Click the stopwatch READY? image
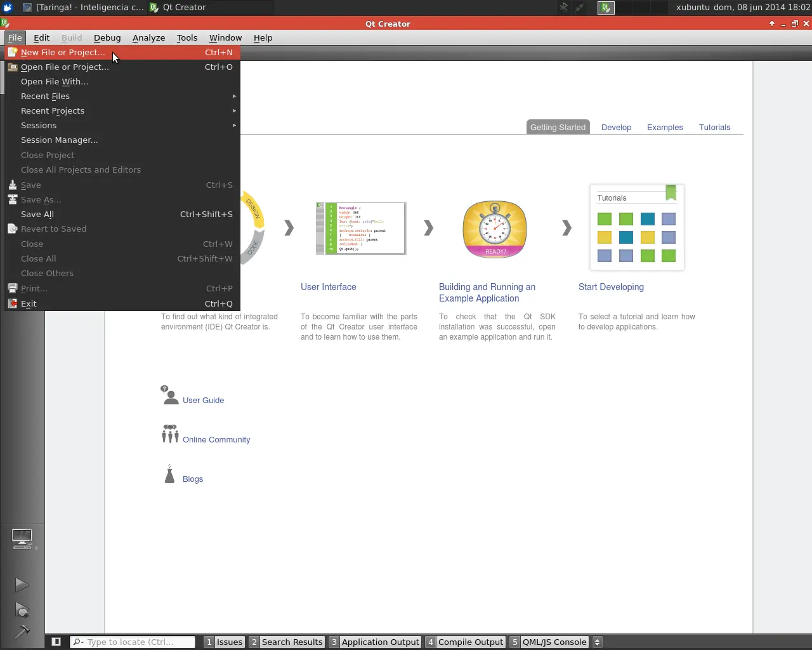 [x=495, y=229]
